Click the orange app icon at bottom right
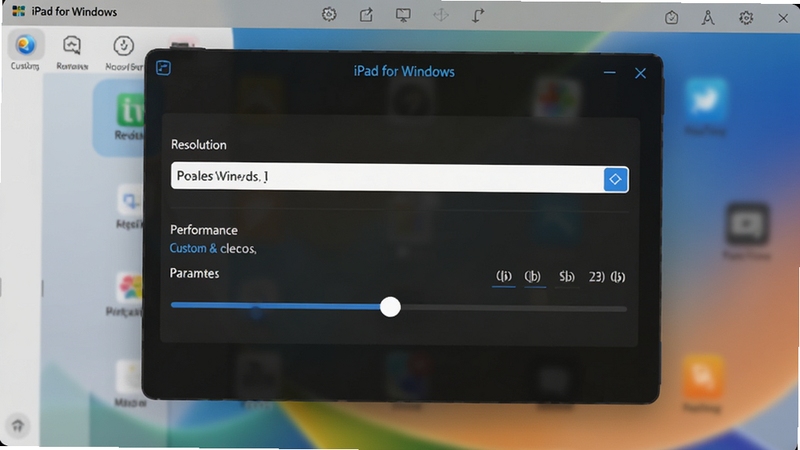800x450 pixels. click(x=703, y=378)
